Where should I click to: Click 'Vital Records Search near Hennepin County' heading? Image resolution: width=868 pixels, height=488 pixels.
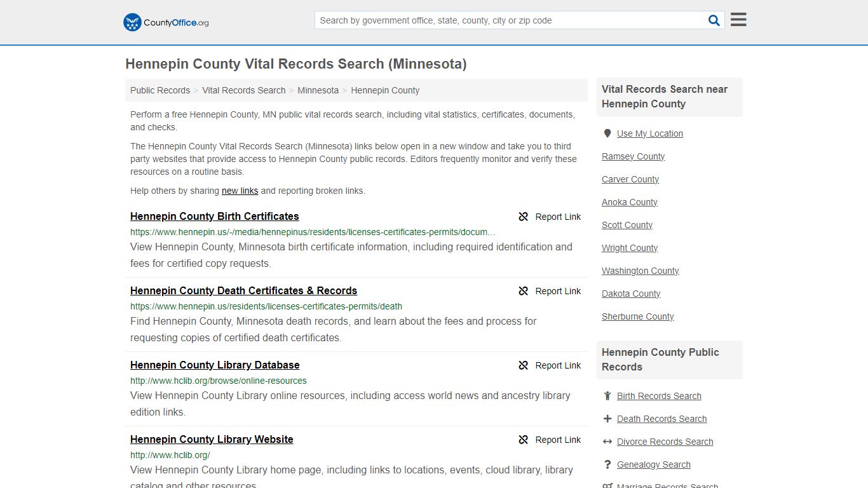pyautogui.click(x=665, y=97)
